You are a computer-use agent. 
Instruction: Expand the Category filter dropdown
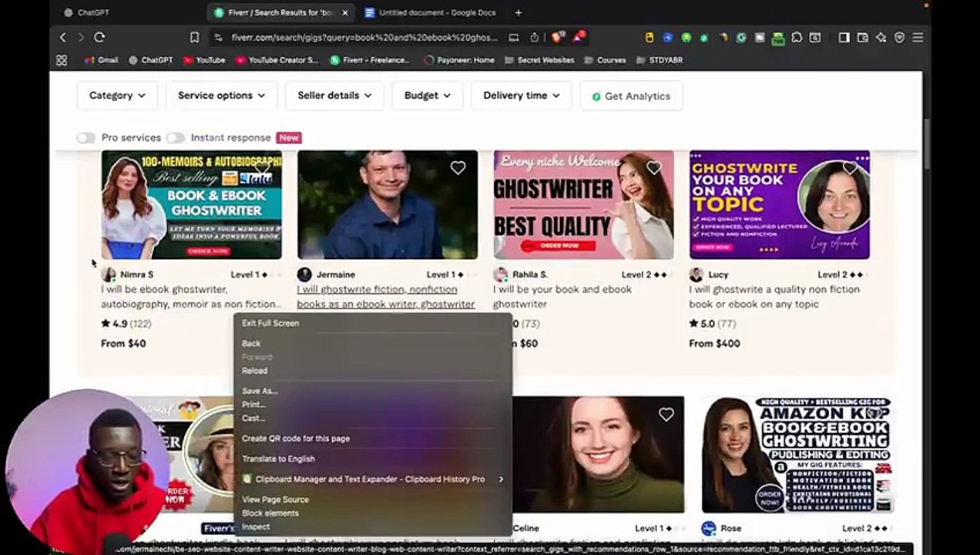pyautogui.click(x=117, y=96)
